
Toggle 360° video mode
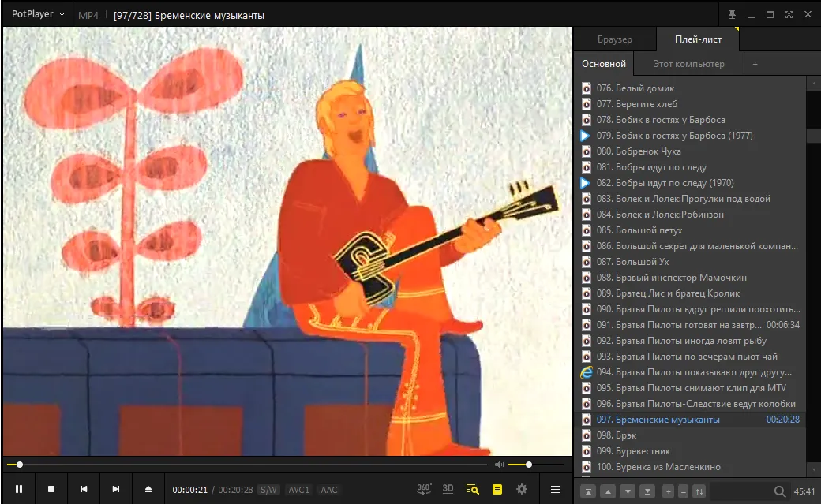tap(424, 489)
